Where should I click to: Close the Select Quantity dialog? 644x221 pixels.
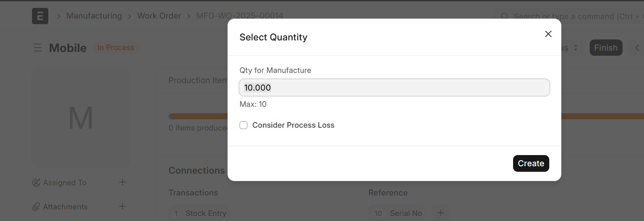coord(548,34)
